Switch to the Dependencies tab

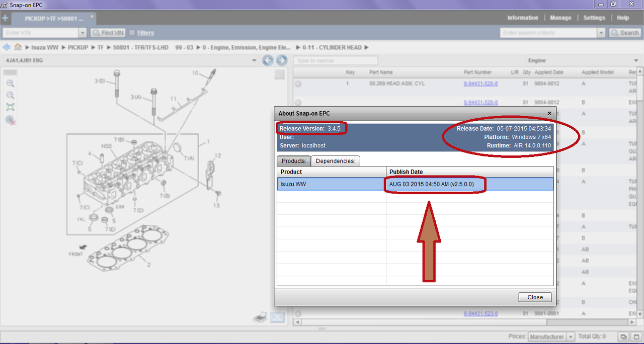pyautogui.click(x=336, y=161)
